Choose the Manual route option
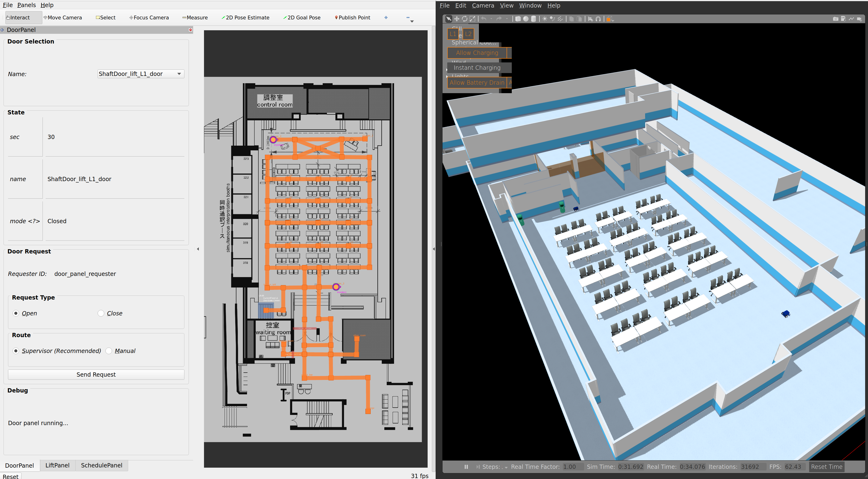The image size is (868, 479). coord(109,351)
